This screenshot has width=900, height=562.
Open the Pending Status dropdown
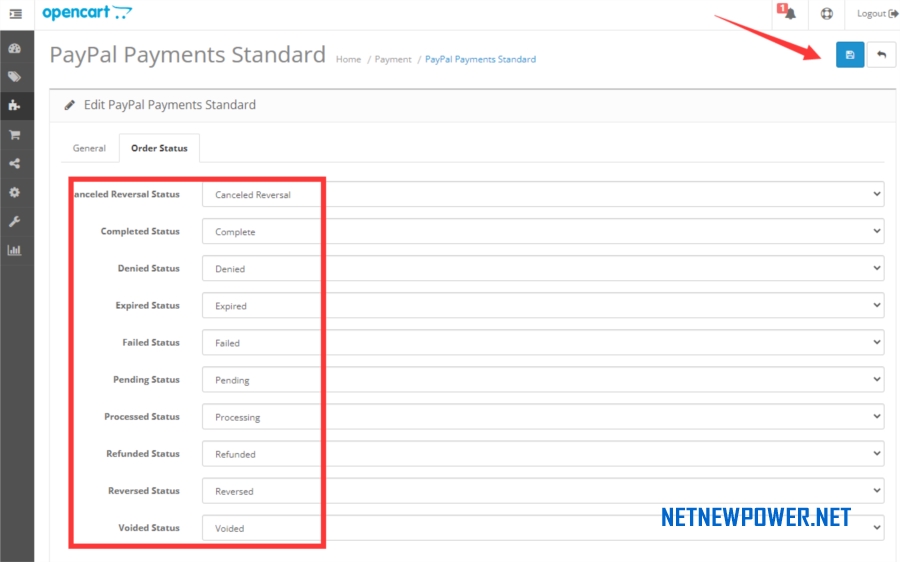pos(543,379)
